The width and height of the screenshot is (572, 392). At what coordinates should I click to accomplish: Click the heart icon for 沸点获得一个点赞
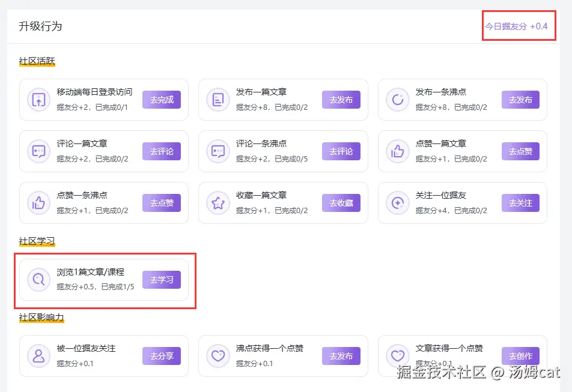218,356
